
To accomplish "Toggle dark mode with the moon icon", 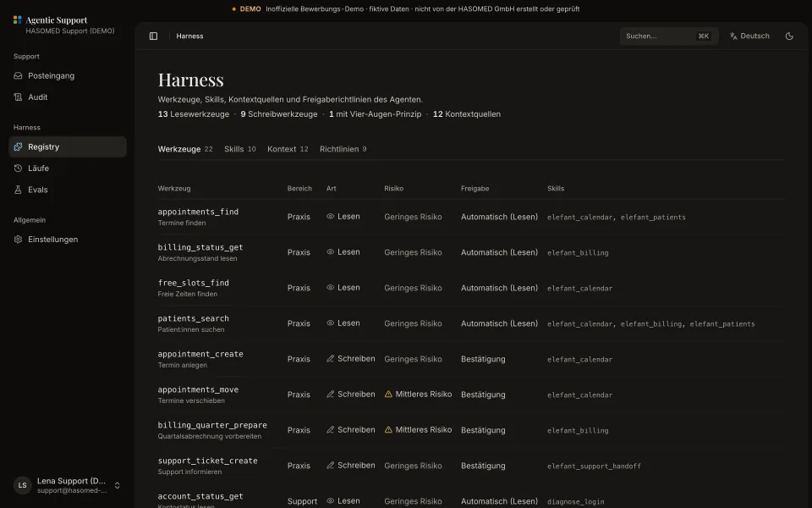I will (x=789, y=36).
